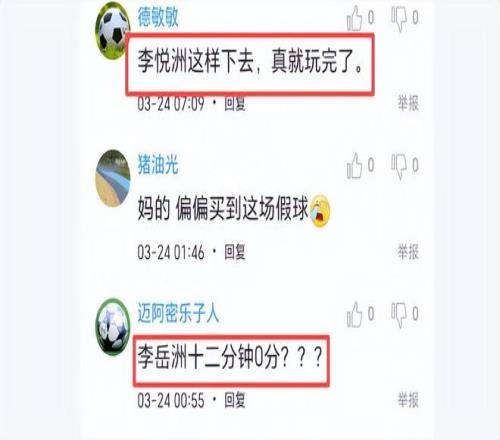The height and width of the screenshot is (440, 500).
Task: Report 德敏敏's comment via 举报
Action: point(408,103)
